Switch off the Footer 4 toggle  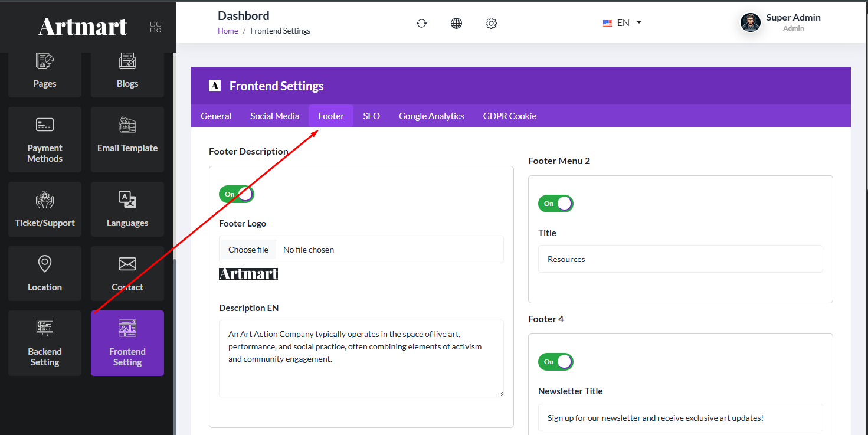click(556, 362)
